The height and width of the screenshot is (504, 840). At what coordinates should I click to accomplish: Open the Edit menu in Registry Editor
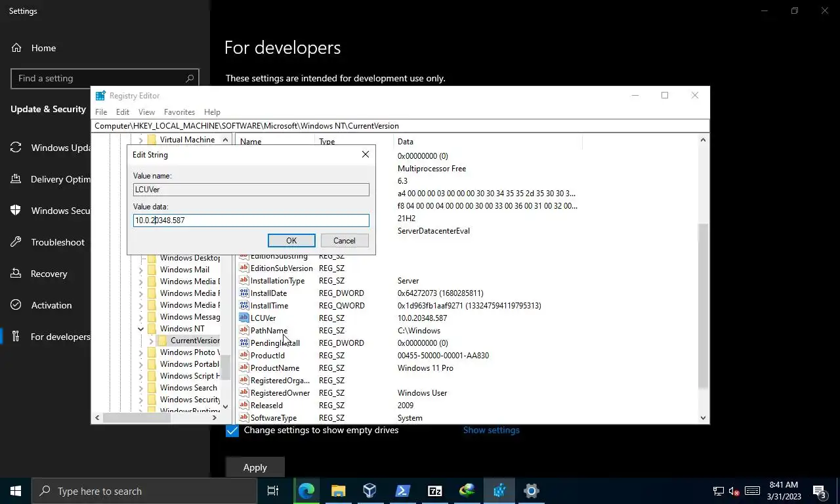tap(123, 112)
